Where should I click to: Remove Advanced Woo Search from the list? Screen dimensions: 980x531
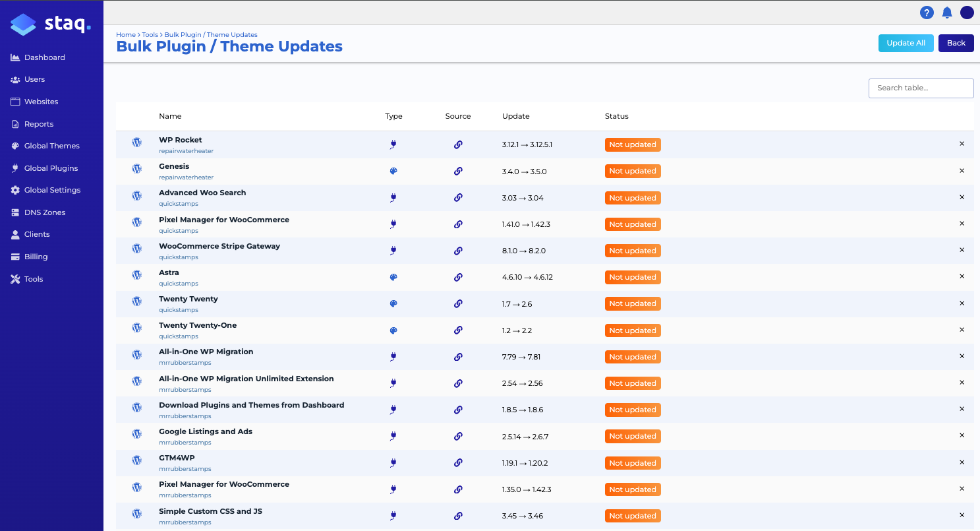[962, 197]
